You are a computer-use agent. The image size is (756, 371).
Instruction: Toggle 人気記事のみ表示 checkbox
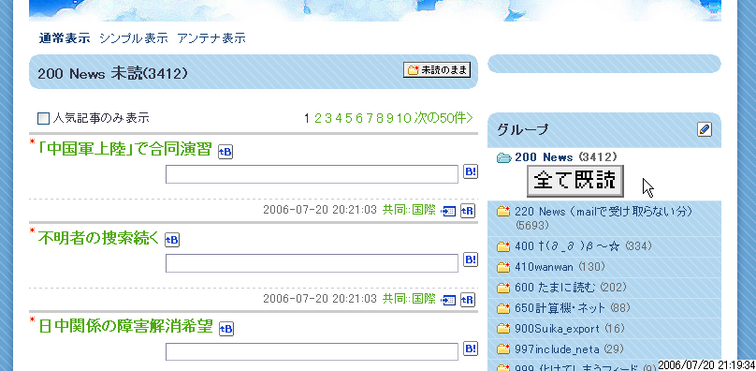pyautogui.click(x=43, y=118)
